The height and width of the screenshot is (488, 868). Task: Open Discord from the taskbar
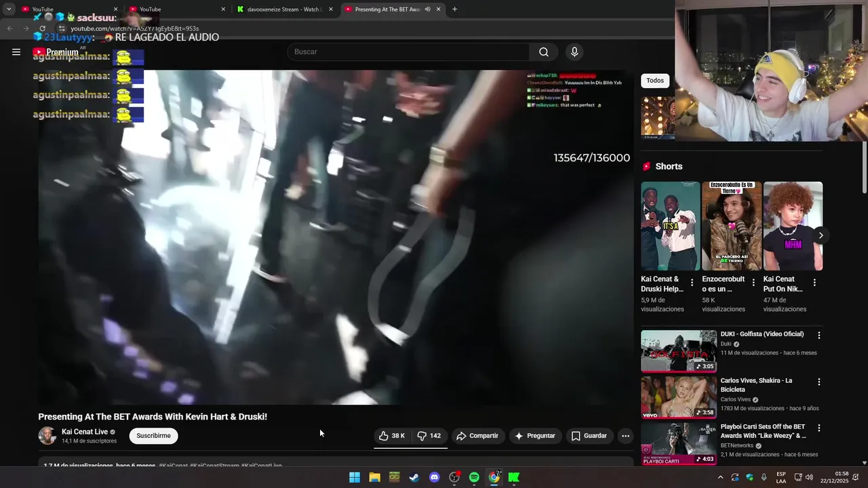click(434, 478)
